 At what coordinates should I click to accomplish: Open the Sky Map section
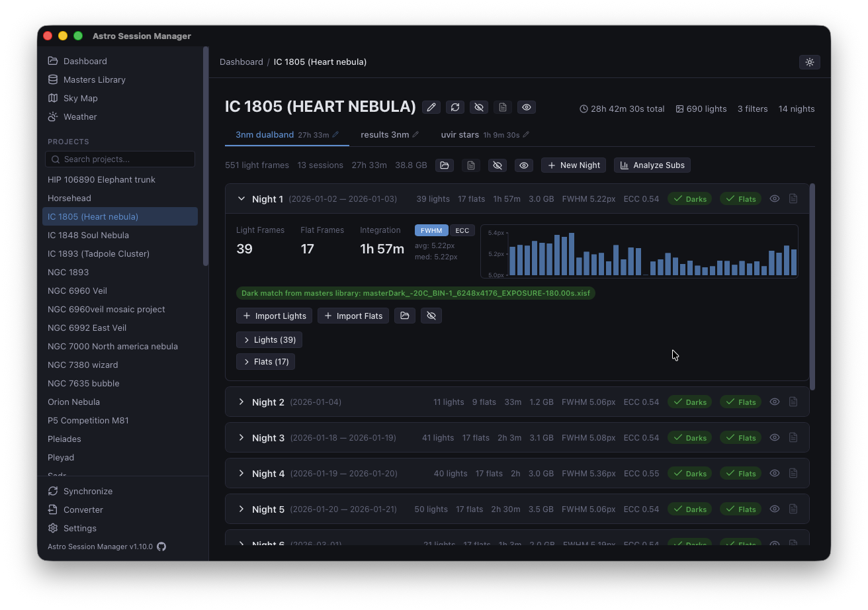coord(79,98)
